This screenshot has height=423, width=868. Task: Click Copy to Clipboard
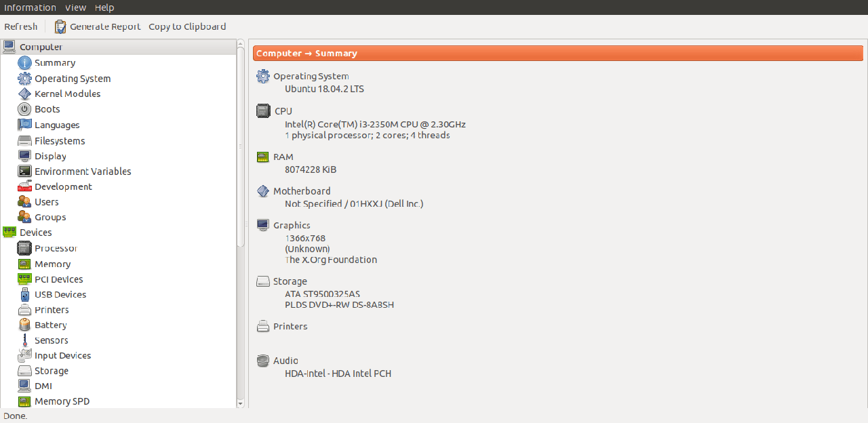(x=187, y=26)
